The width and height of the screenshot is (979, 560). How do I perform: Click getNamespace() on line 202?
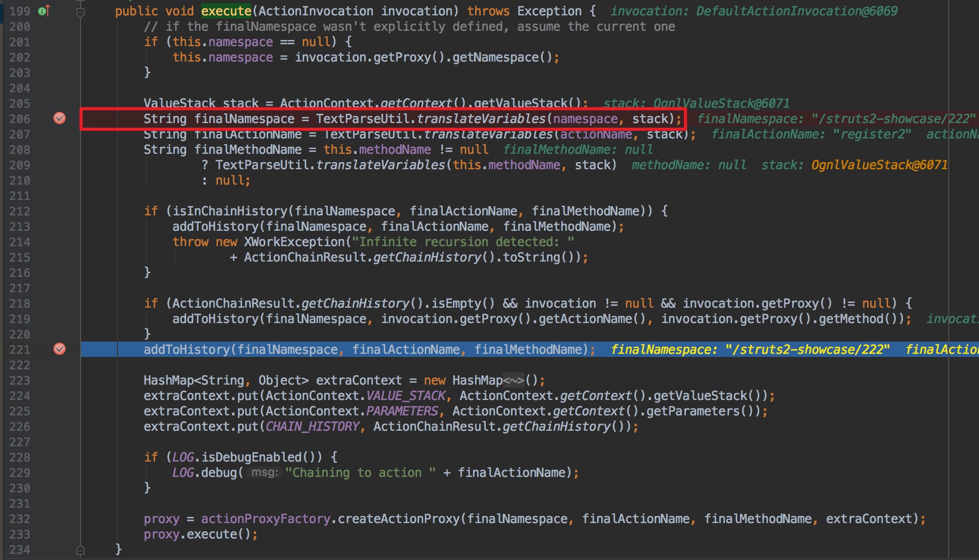pyautogui.click(x=502, y=57)
